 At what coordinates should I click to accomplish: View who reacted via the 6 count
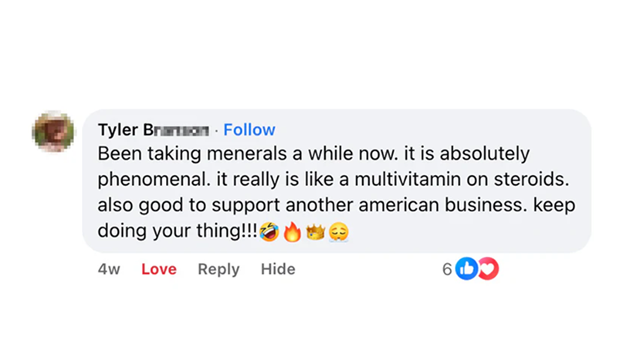(447, 268)
